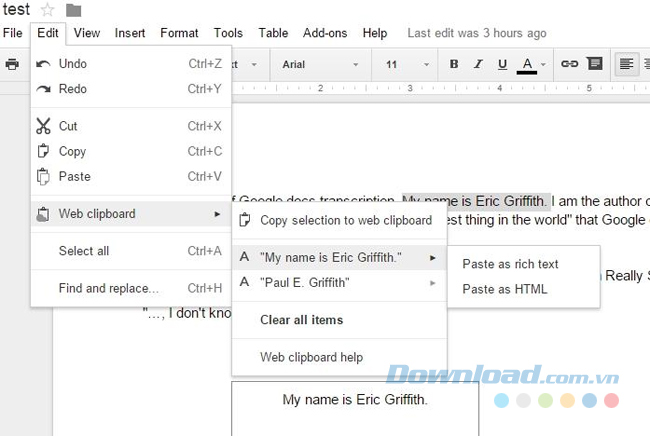Select left align button

click(x=626, y=64)
